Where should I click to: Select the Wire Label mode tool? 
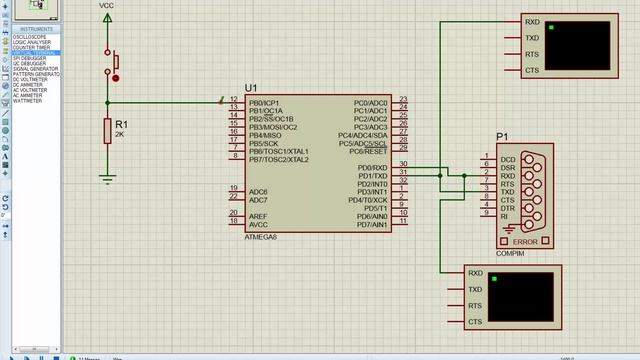pyautogui.click(x=5, y=15)
